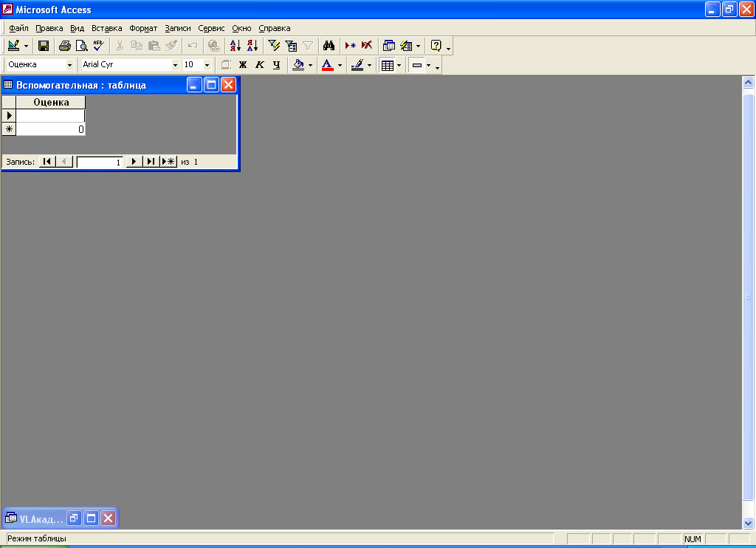Click the Help question mark icon
The width and height of the screenshot is (756, 548).
coord(436,46)
